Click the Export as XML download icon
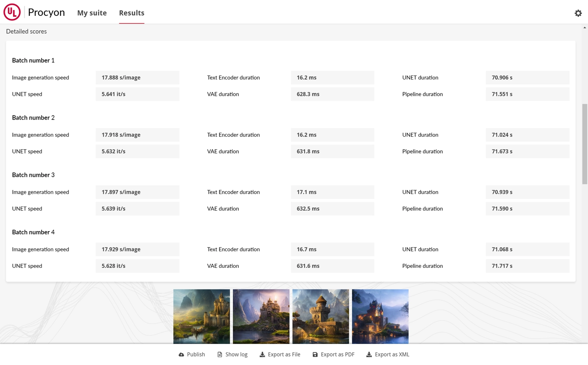The image size is (588, 365). pyautogui.click(x=369, y=354)
